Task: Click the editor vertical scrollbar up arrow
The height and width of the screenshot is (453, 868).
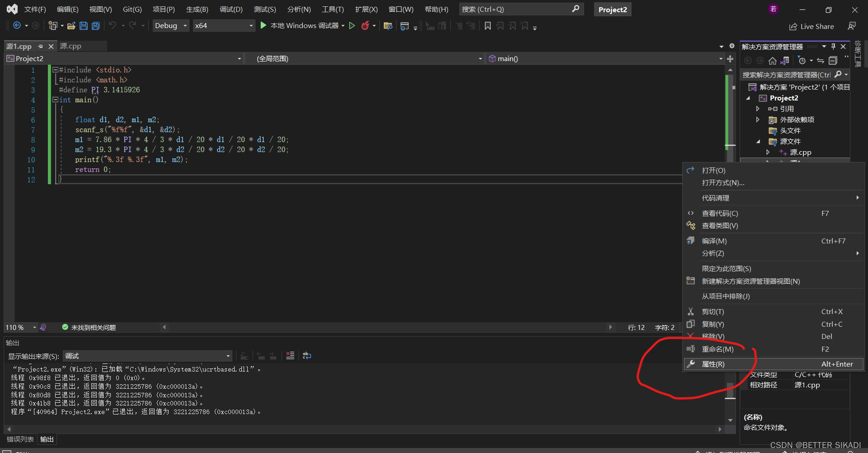Action: click(730, 70)
